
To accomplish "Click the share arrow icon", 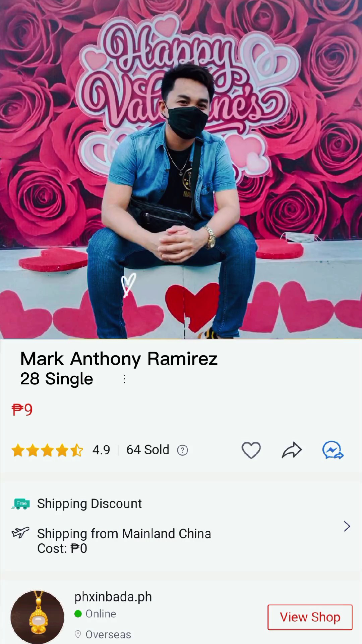I will (292, 450).
